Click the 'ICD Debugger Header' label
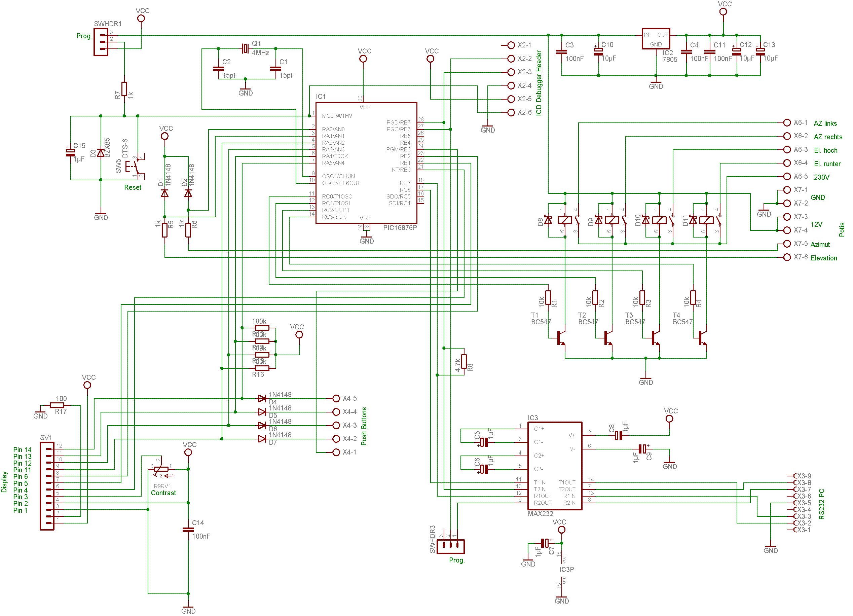The image size is (853, 616). coord(539,83)
